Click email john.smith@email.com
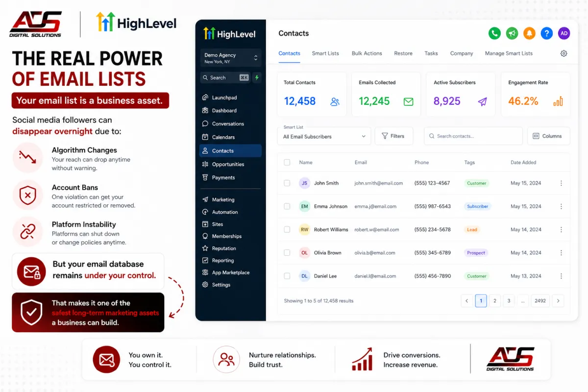588x392 pixels. click(x=378, y=183)
